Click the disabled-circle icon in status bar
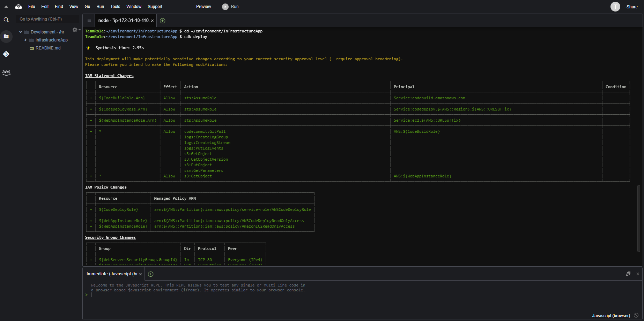Image resolution: width=644 pixels, height=321 pixels. tap(636, 315)
